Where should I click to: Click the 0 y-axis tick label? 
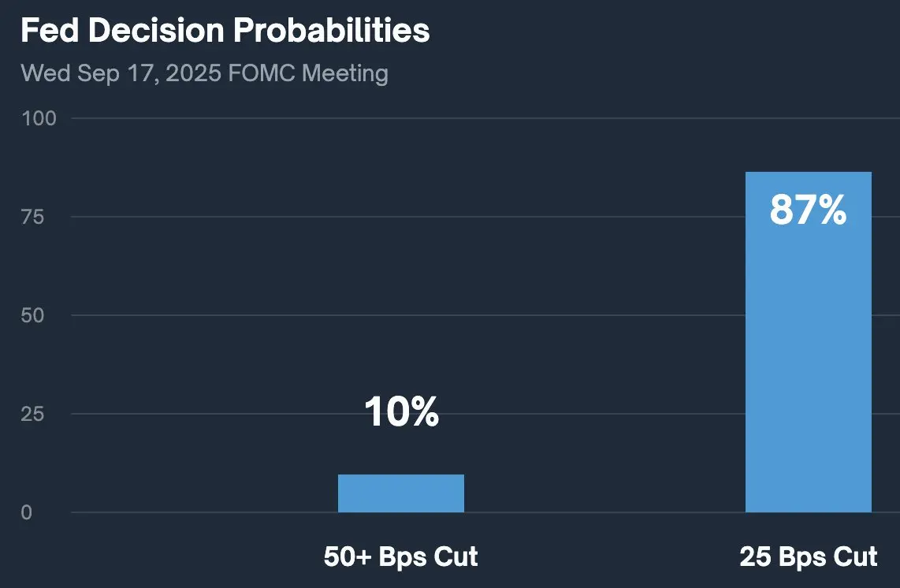tap(27, 512)
